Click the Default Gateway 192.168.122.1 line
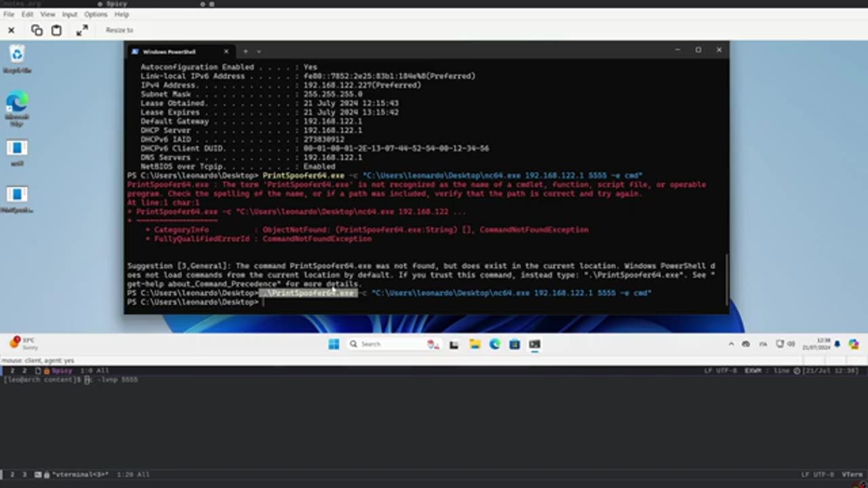The height and width of the screenshot is (488, 868). coord(252,121)
